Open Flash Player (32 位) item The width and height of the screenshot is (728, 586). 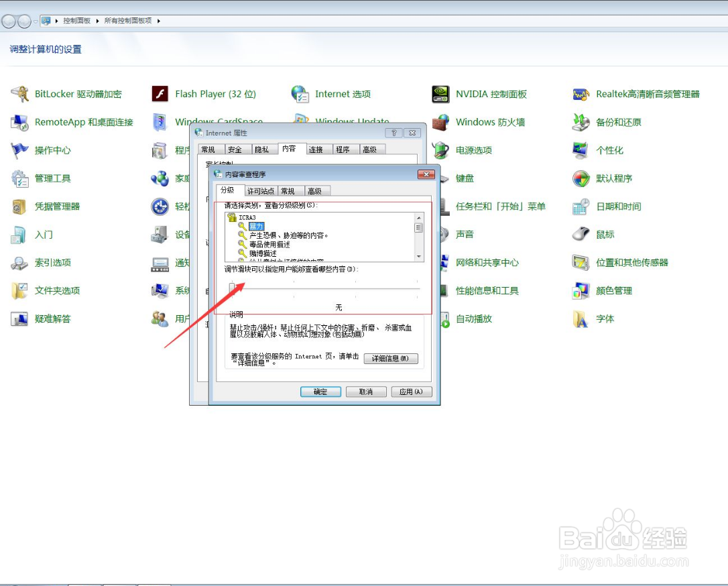coord(204,95)
